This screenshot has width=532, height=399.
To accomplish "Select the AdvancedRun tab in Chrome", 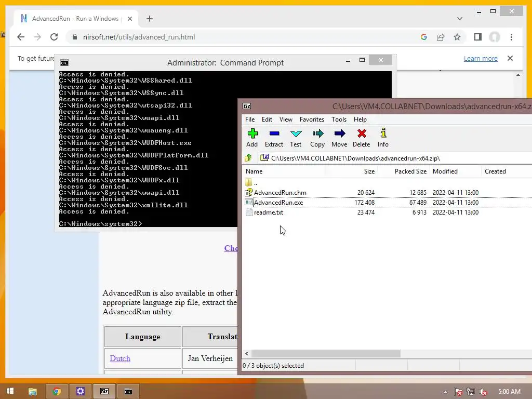I will pyautogui.click(x=75, y=19).
